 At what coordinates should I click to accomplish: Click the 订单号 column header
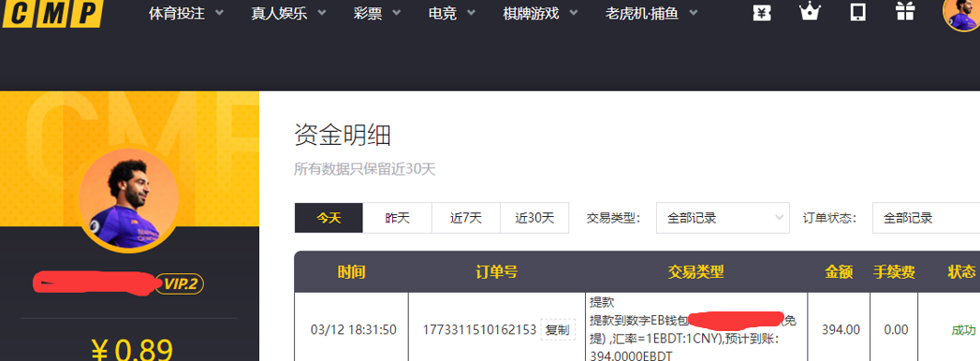[x=496, y=272]
